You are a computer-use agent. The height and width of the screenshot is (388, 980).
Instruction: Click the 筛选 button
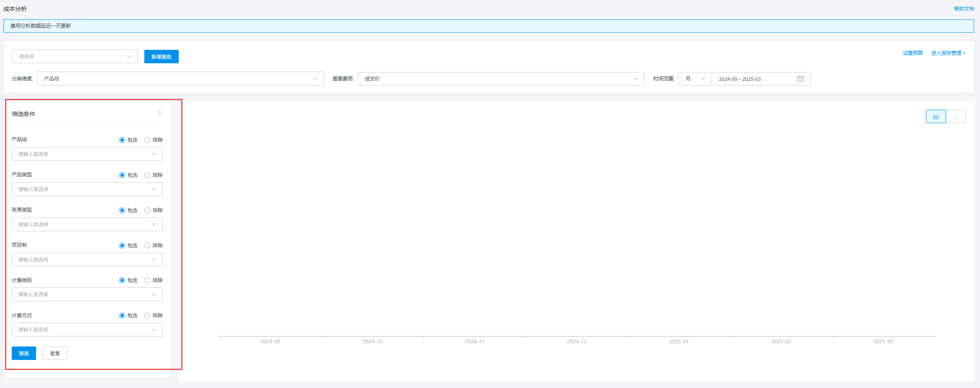(x=24, y=353)
